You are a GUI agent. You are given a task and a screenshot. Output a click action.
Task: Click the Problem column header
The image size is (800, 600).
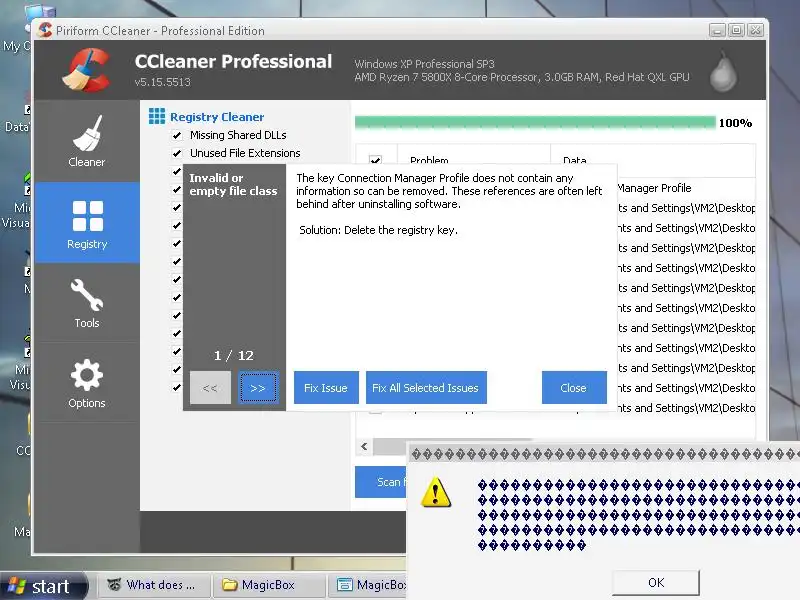(x=473, y=160)
